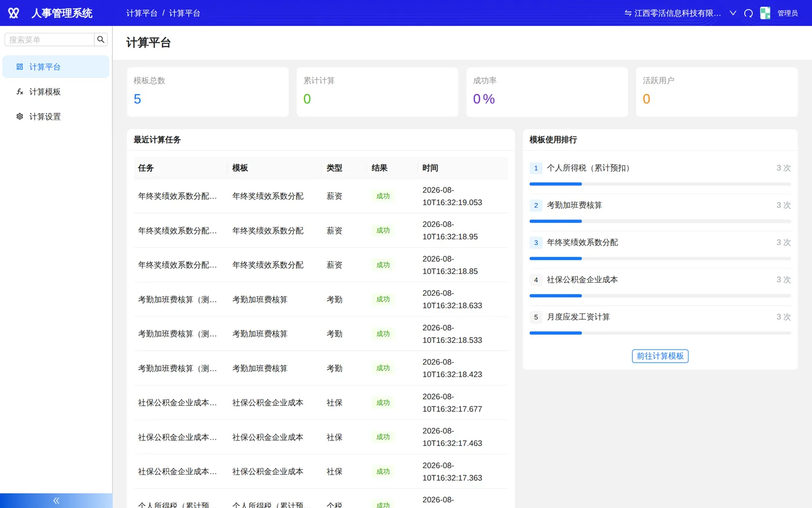Click ranking item 年终奖绩效系数分配
This screenshot has height=508, width=812.
[x=582, y=242]
